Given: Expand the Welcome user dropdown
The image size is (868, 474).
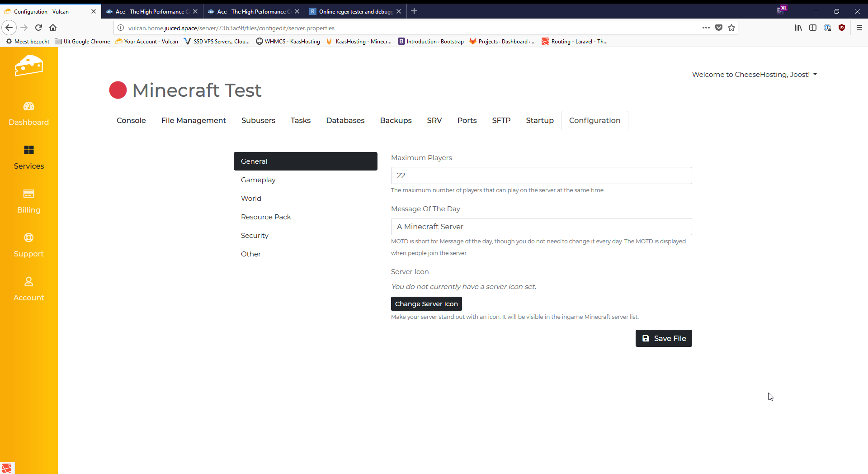Looking at the screenshot, I should [754, 75].
